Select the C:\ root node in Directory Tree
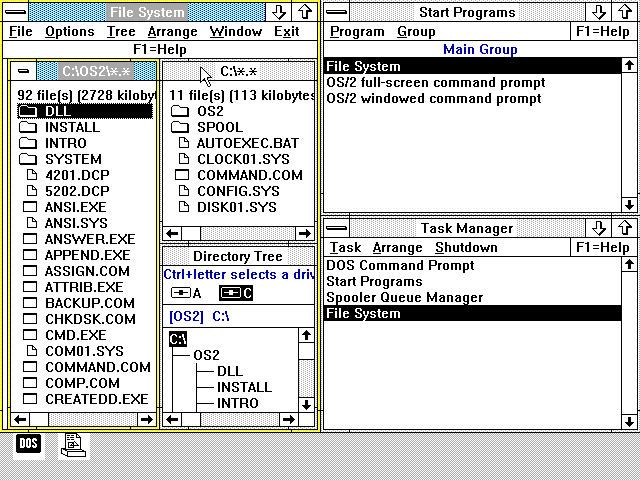Viewport: 640px width, 480px height. click(x=178, y=339)
